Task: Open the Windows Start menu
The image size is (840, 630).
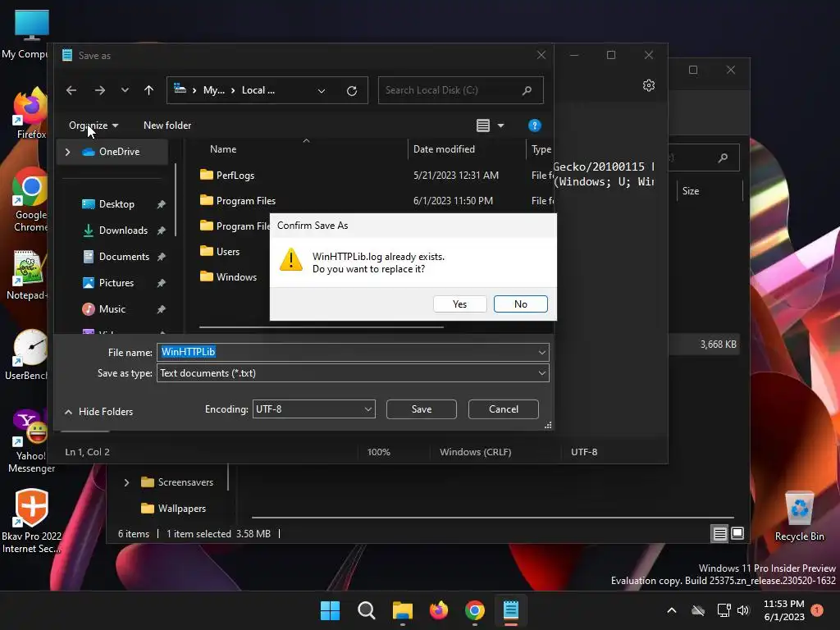Action: click(x=330, y=610)
